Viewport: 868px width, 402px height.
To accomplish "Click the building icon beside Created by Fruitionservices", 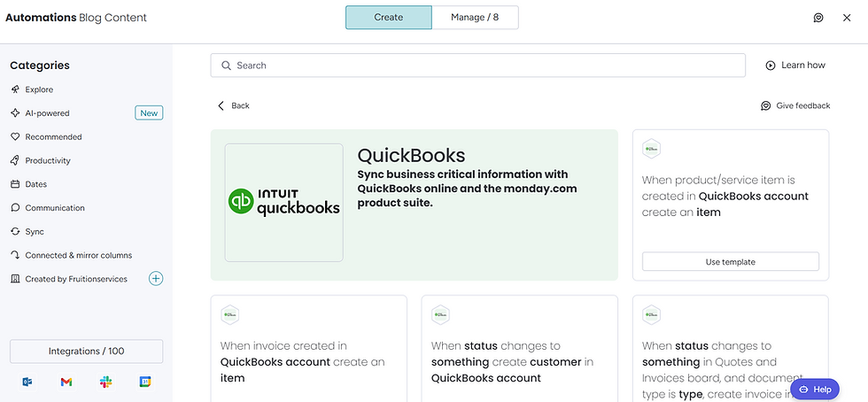I will (15, 279).
